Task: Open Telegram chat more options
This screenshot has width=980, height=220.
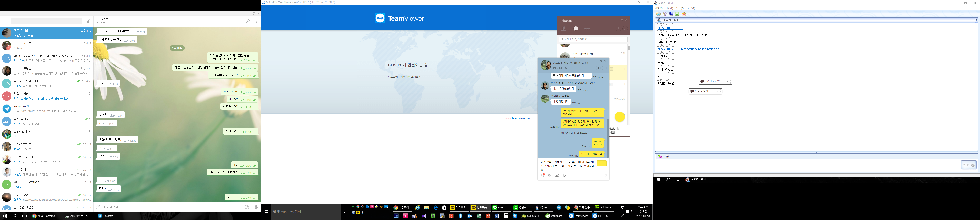Action: pos(256,21)
